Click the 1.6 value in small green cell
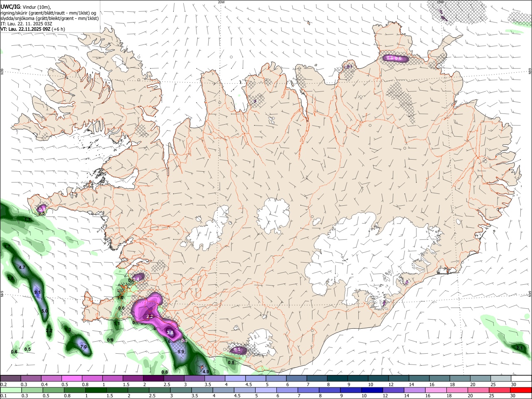The width and height of the screenshot is (532, 399). click(10, 278)
